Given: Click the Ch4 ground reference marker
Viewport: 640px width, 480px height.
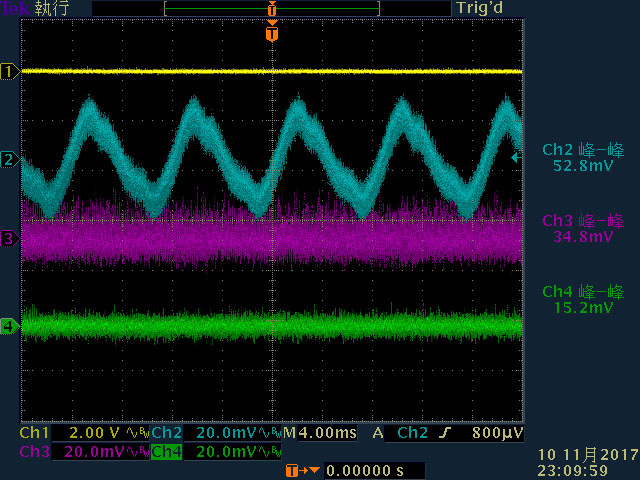Looking at the screenshot, I should (10, 327).
